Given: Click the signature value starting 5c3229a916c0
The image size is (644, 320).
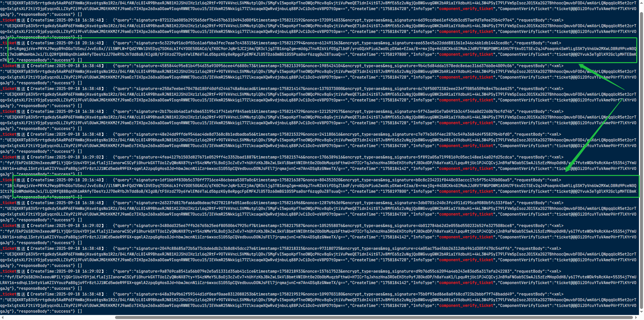Looking at the screenshot, I should click(206, 43).
